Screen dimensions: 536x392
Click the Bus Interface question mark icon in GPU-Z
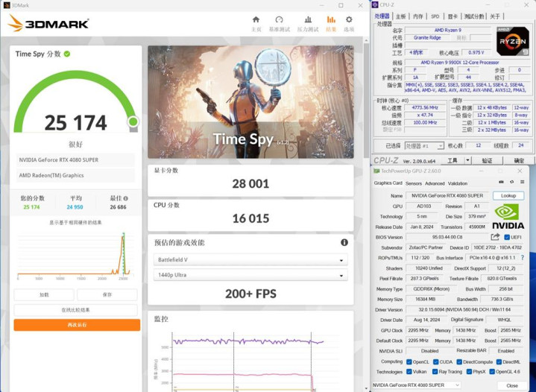[523, 257]
